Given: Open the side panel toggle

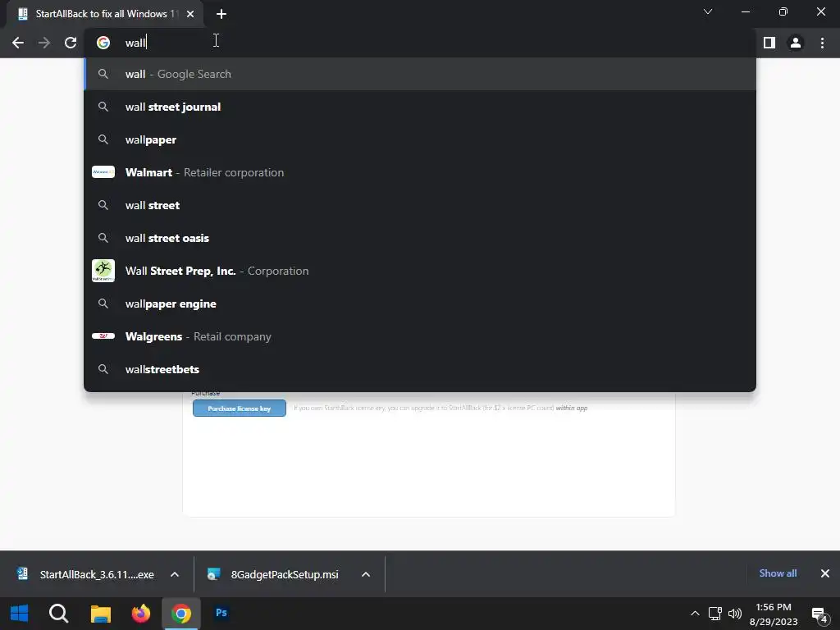Looking at the screenshot, I should point(769,43).
